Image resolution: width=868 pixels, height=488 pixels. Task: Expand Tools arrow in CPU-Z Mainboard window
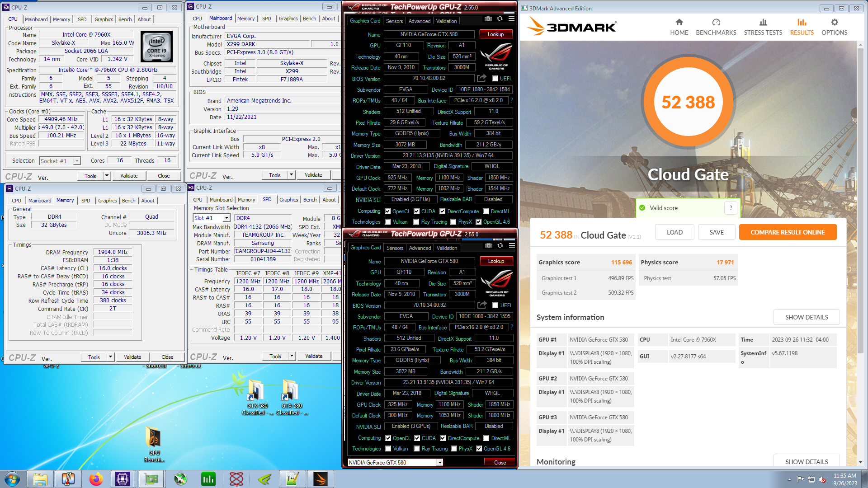tap(292, 175)
